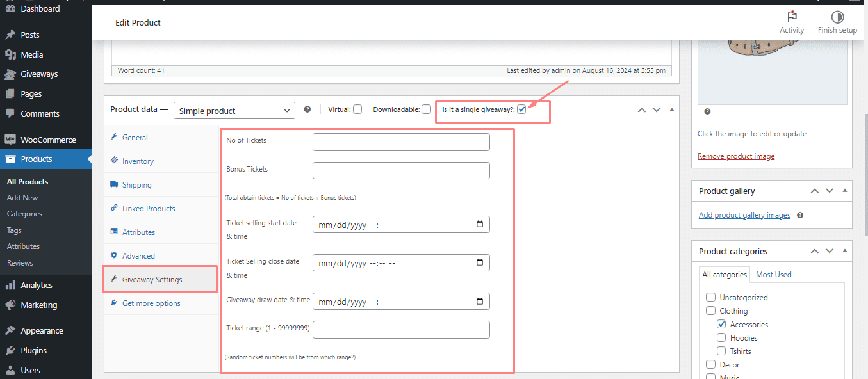The height and width of the screenshot is (379, 868).
Task: Check the Hoodies category
Action: 721,337
